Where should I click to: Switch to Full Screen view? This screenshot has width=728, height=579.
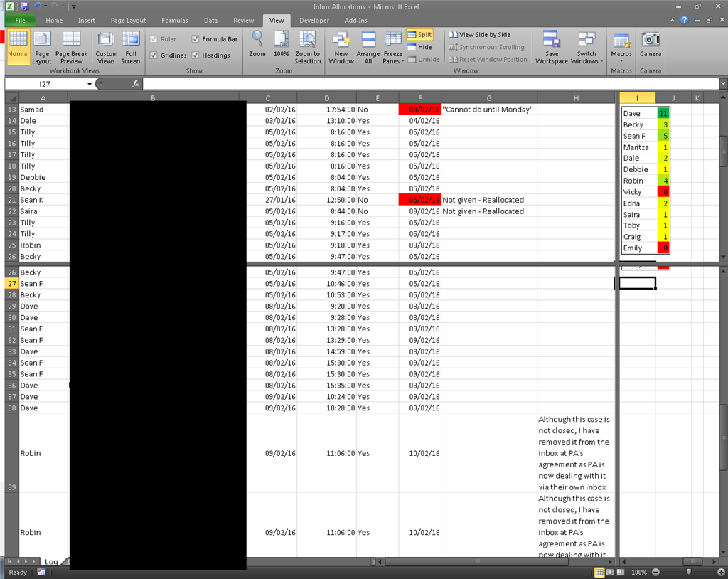point(131,48)
